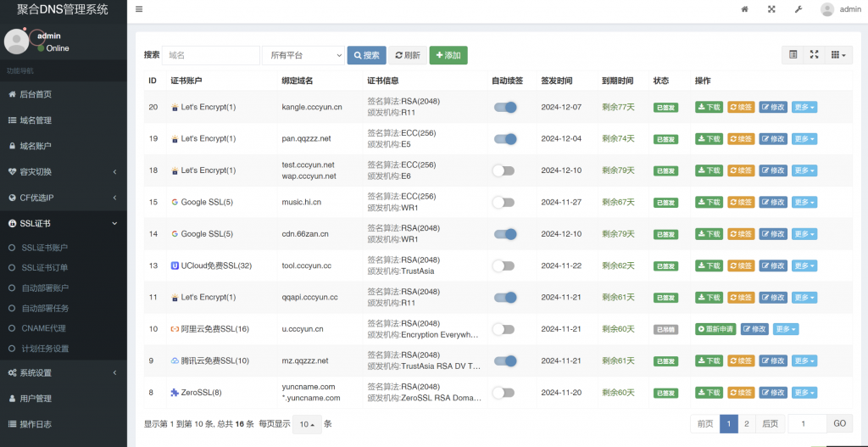The width and height of the screenshot is (868, 447).
Task: Open the home icon in top bar
Action: 744,8
